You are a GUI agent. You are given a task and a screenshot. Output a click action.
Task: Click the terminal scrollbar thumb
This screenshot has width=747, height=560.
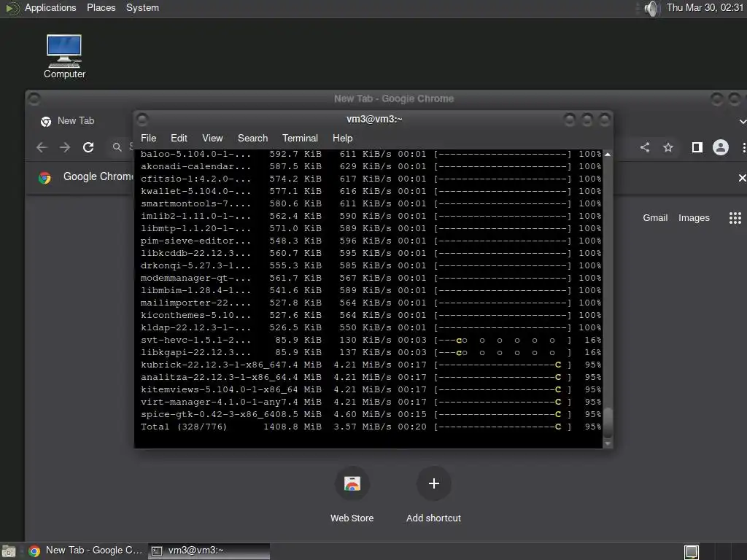coord(608,423)
